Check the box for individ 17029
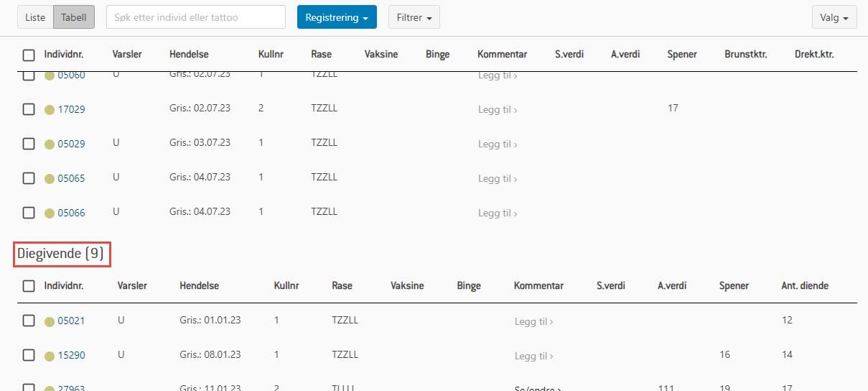The width and height of the screenshot is (868, 391). click(x=29, y=109)
